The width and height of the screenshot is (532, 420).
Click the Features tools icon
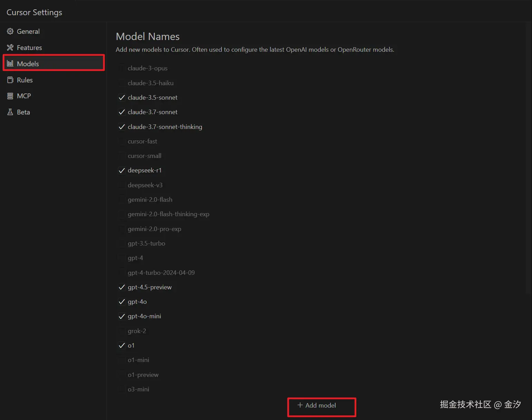pos(10,48)
